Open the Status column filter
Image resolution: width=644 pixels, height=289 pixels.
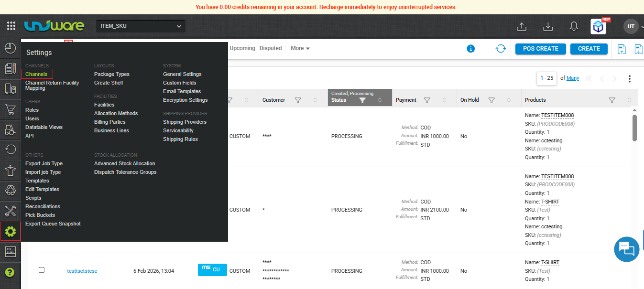pyautogui.click(x=362, y=100)
